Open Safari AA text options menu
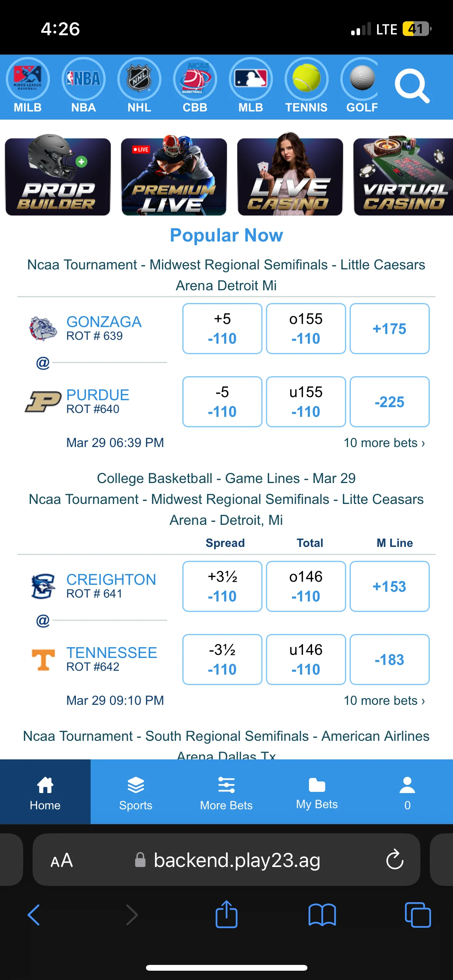453x980 pixels. pos(62,860)
